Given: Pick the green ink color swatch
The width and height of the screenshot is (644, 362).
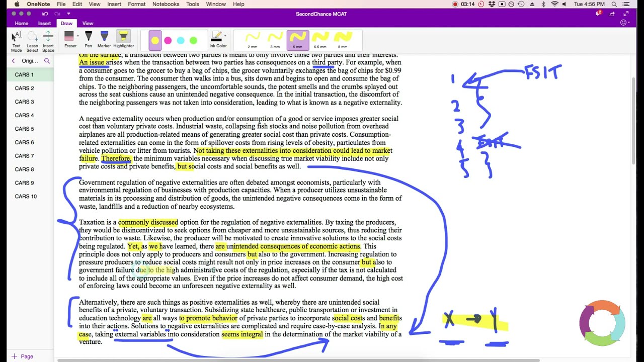Looking at the screenshot, I should (x=193, y=40).
